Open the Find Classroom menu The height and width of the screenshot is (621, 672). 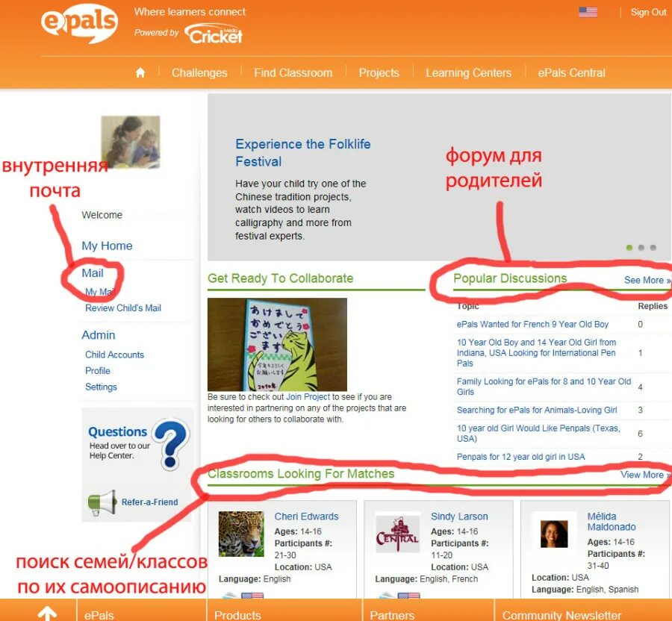click(293, 73)
